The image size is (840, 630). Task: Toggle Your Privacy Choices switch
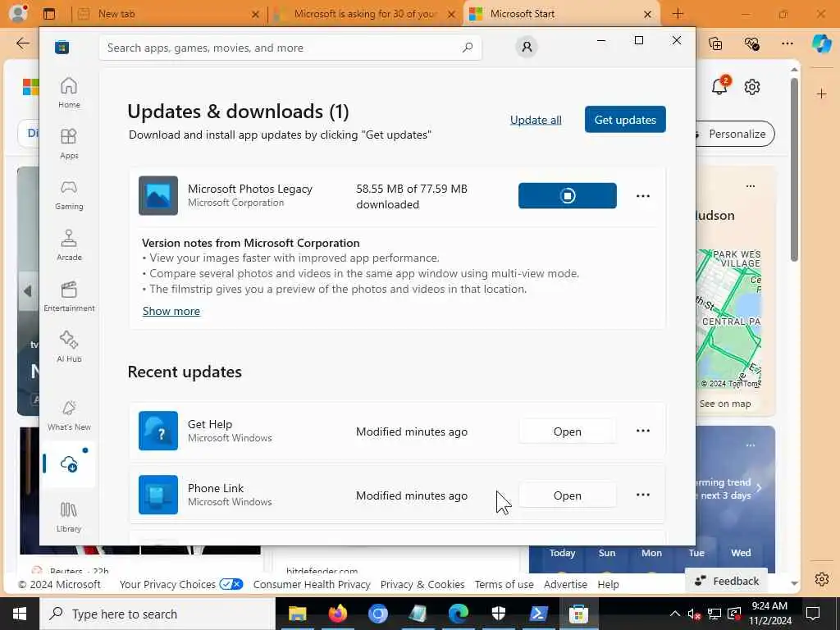(231, 584)
